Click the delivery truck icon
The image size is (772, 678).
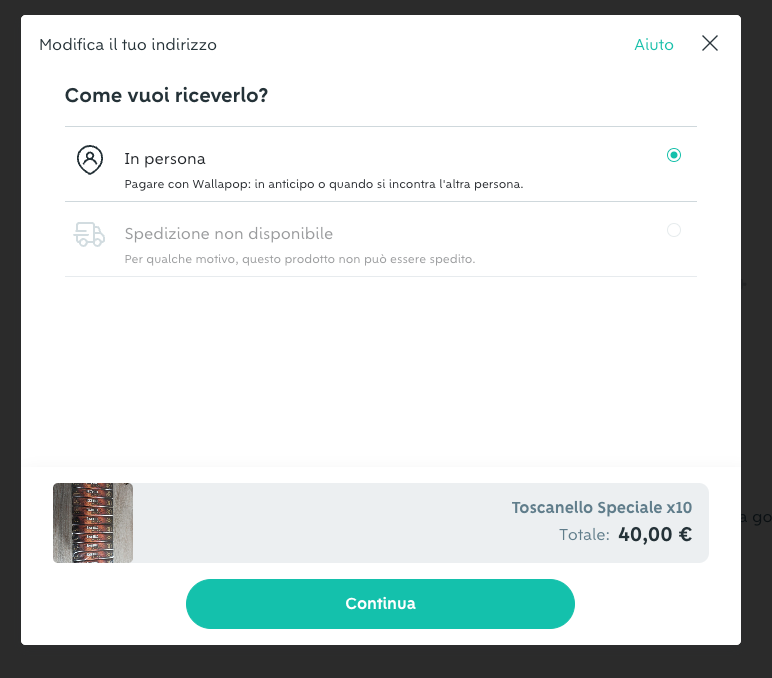(89, 234)
